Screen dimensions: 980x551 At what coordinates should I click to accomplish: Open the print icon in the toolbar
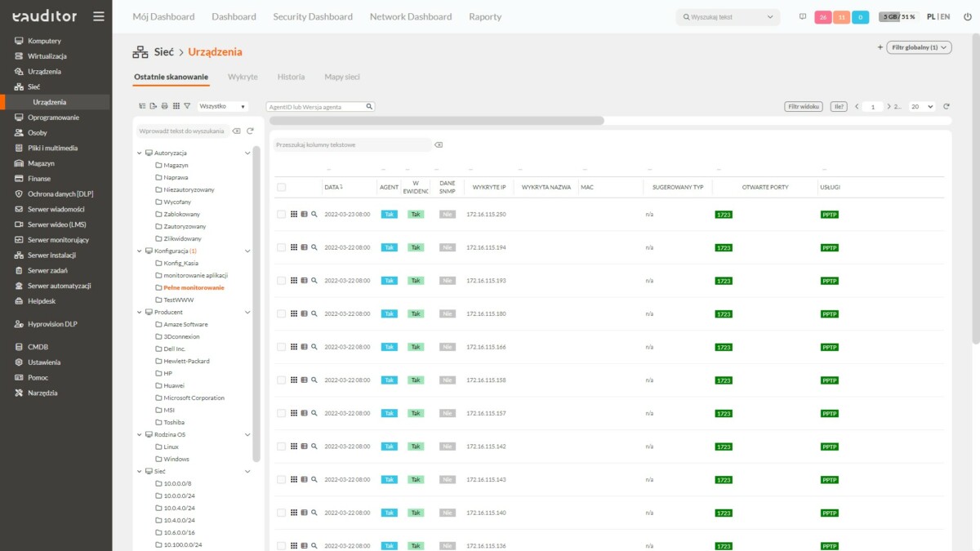[x=163, y=105]
